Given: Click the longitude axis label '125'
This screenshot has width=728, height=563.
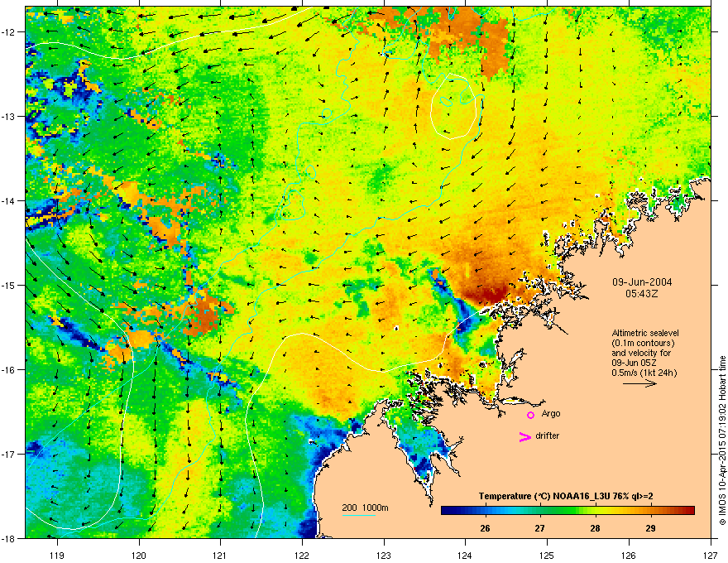Looking at the screenshot, I should pos(547,555).
